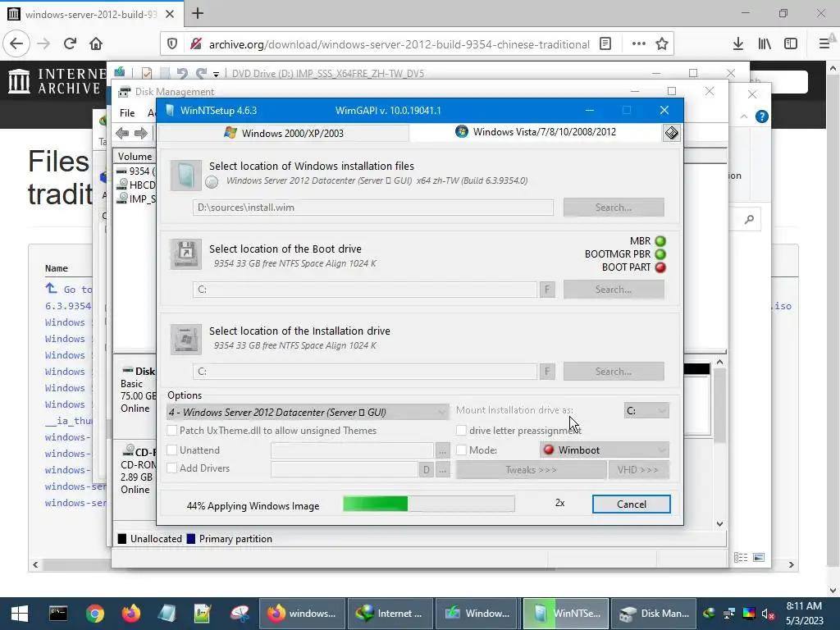
Task: Click Search button for Boot drive
Action: pos(614,290)
